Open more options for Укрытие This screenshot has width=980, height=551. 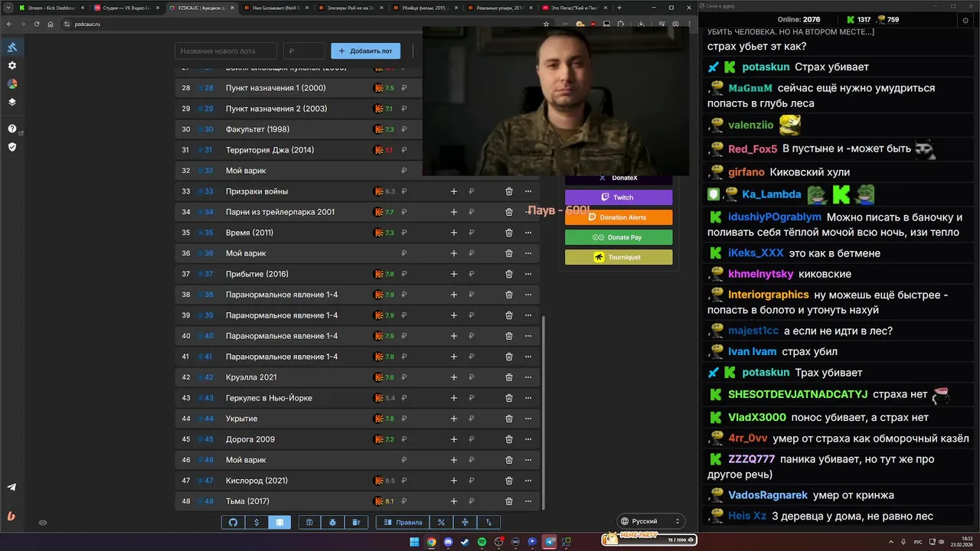[528, 419]
